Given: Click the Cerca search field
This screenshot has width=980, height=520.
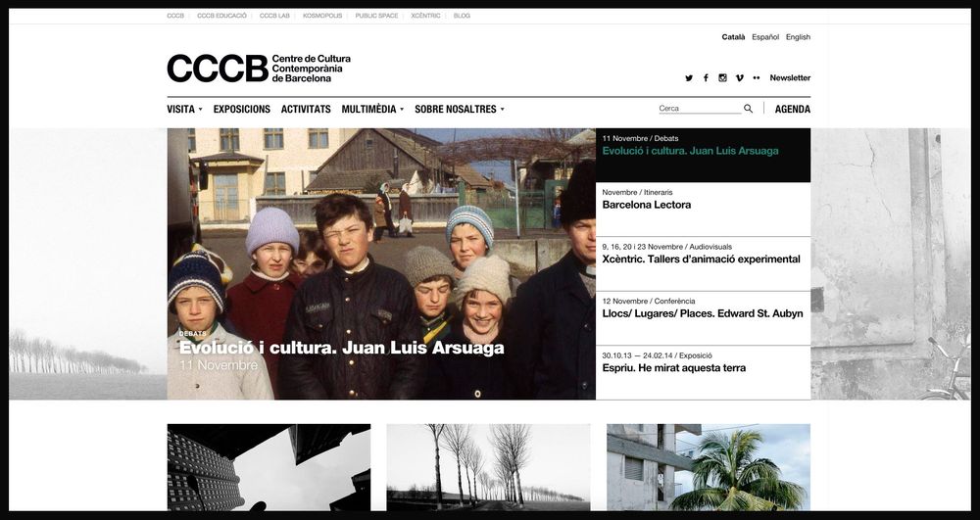Looking at the screenshot, I should point(700,109).
